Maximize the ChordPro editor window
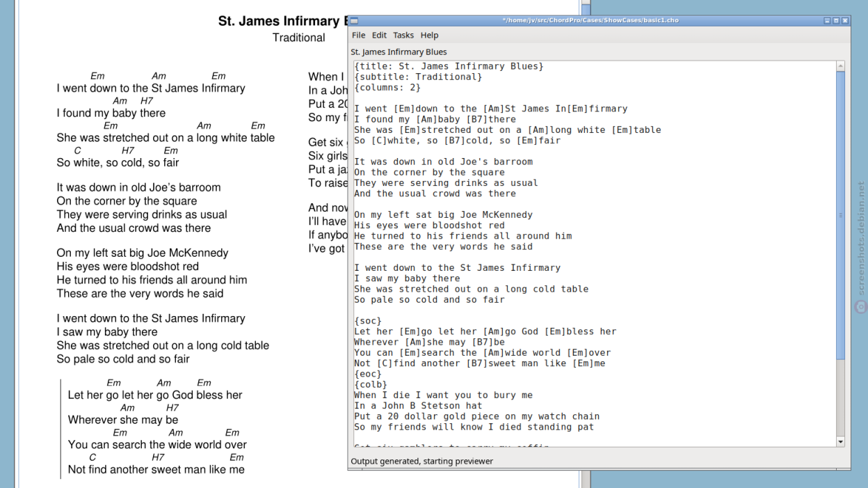The image size is (868, 488). (836, 21)
